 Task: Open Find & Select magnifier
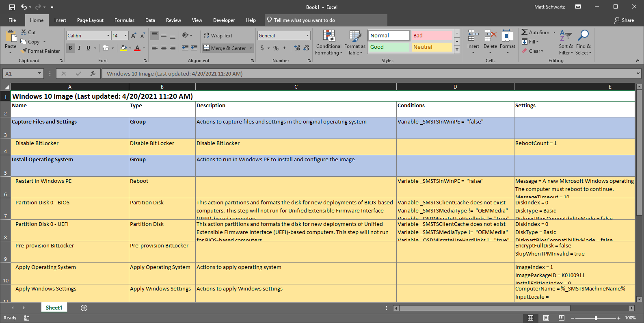pos(583,43)
